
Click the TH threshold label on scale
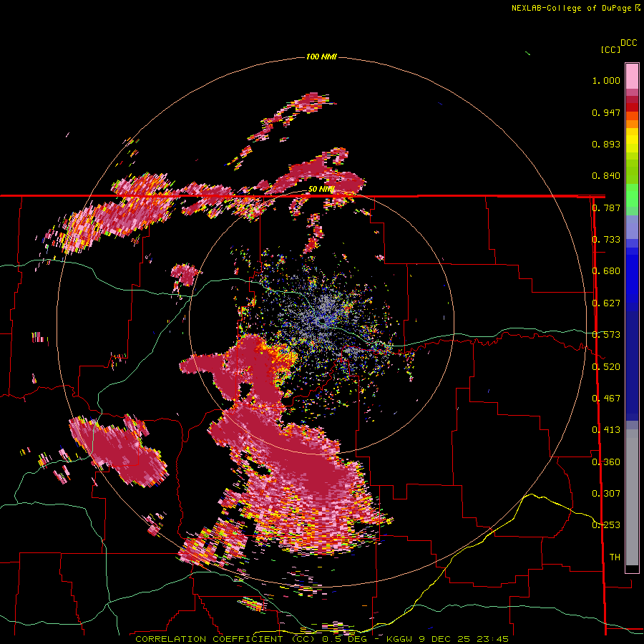[615, 557]
